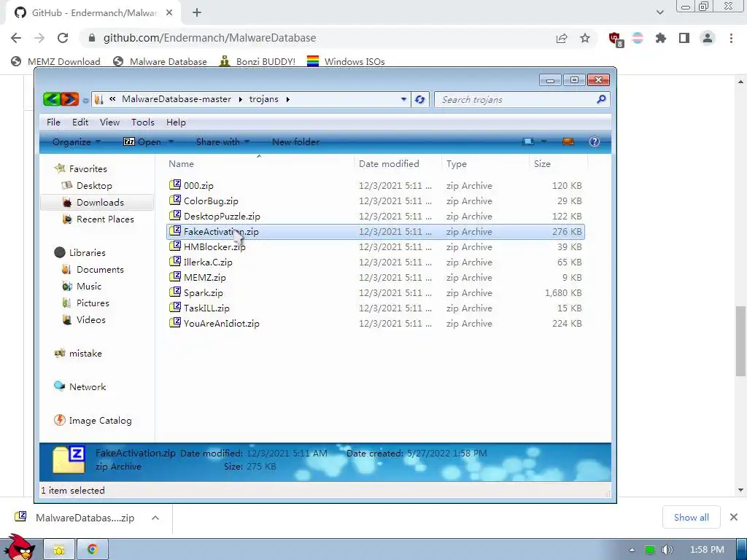The height and width of the screenshot is (560, 747).
Task: Open File Explorer in taskbar
Action: click(59, 550)
